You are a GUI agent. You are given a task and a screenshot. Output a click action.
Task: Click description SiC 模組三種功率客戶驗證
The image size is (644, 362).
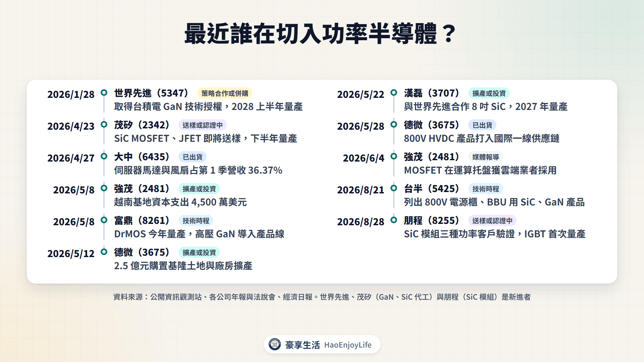(x=495, y=234)
